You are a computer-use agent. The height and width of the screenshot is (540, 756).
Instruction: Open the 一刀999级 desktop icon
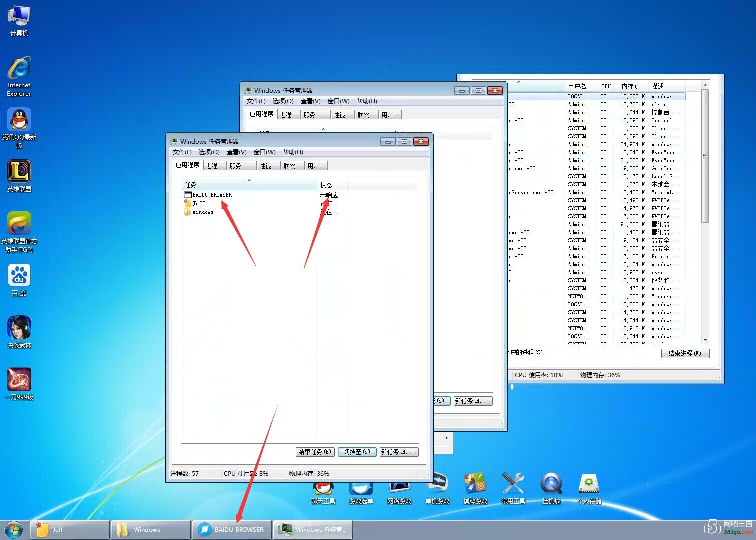pyautogui.click(x=19, y=384)
